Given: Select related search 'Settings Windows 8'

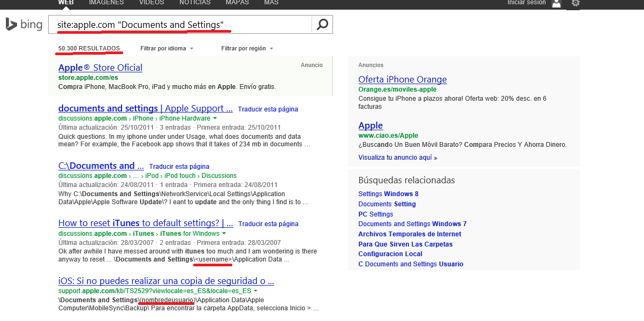Looking at the screenshot, I should [x=388, y=194].
